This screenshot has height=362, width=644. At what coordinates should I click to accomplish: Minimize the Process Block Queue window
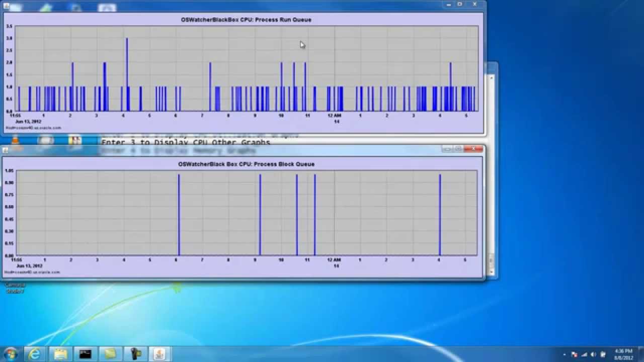pyautogui.click(x=447, y=149)
